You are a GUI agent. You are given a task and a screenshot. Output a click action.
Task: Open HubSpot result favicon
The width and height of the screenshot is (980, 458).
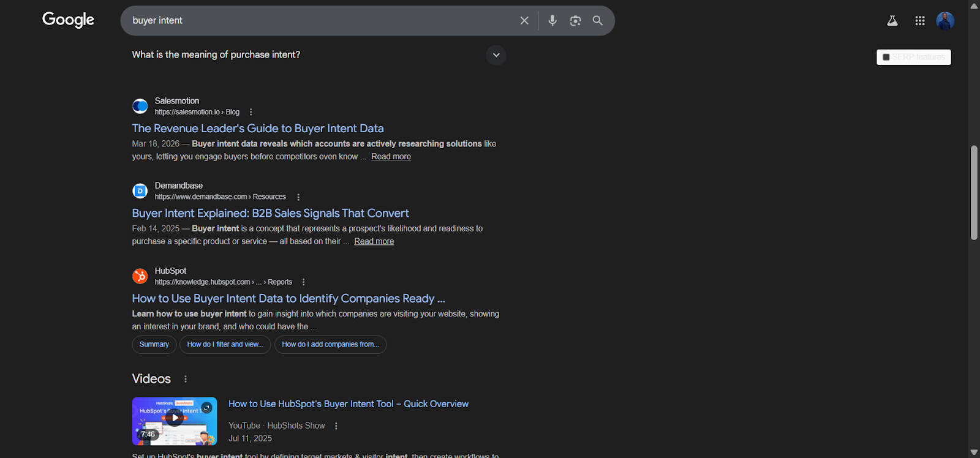pos(140,276)
